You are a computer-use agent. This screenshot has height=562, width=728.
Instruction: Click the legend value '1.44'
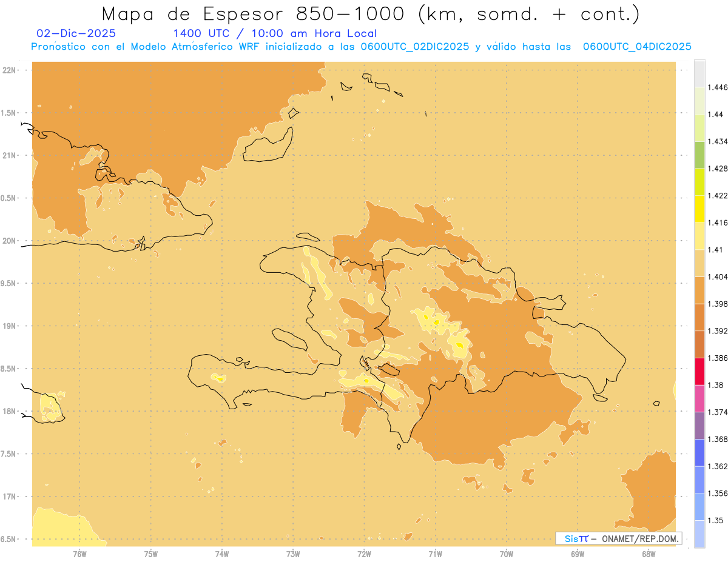(x=715, y=115)
